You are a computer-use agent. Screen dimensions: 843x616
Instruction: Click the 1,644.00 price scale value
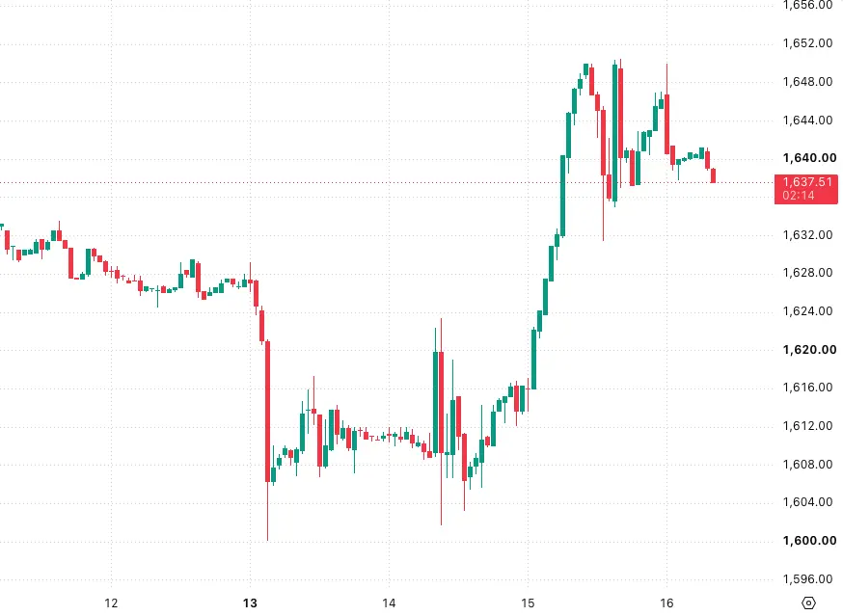tap(807, 120)
